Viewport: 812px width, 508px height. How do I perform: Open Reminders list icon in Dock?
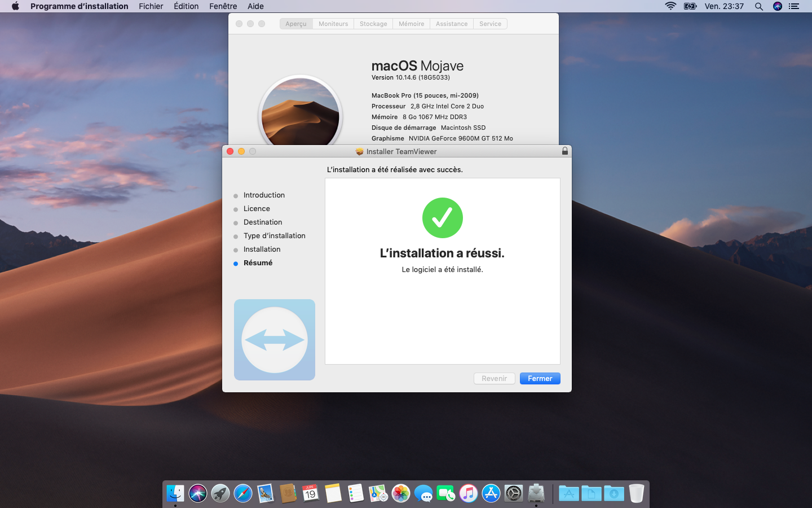click(356, 493)
